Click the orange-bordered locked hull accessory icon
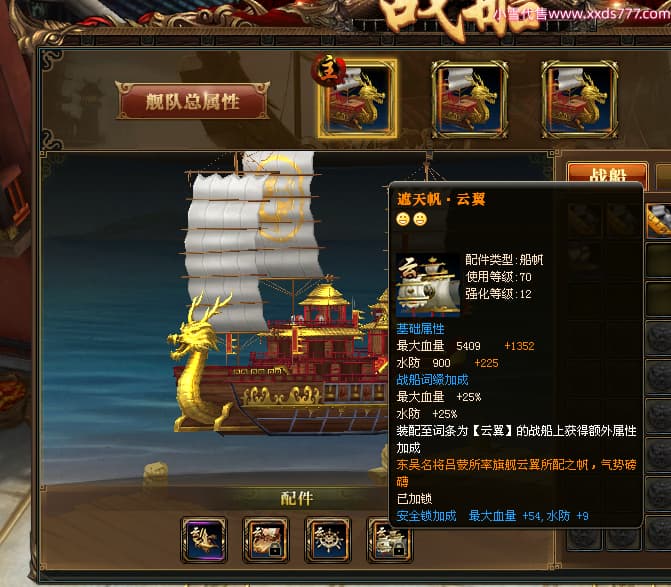The height and width of the screenshot is (587, 671). click(x=266, y=540)
